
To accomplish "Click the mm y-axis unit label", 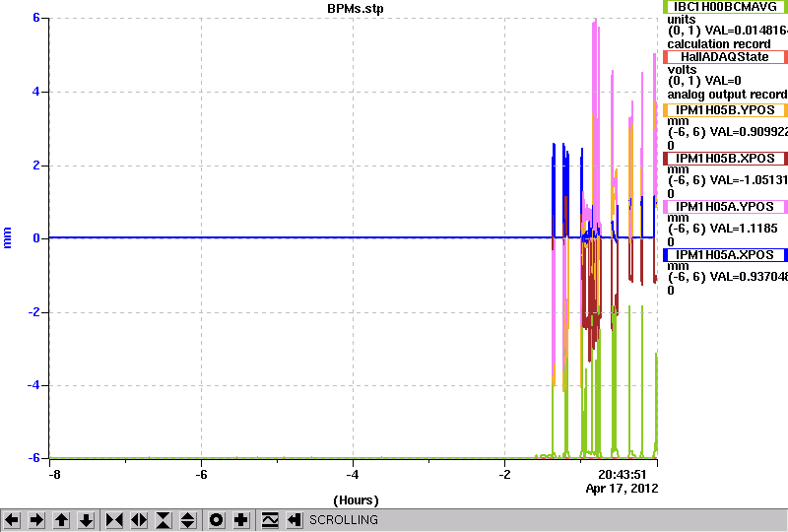I will (x=7, y=237).
